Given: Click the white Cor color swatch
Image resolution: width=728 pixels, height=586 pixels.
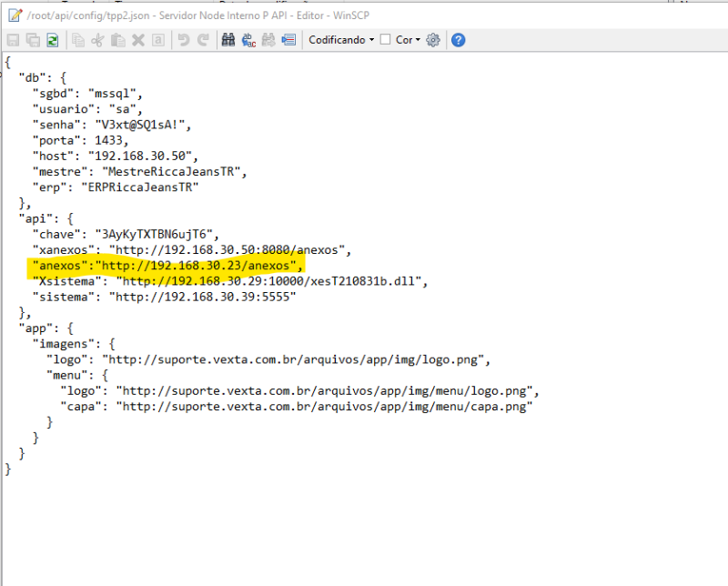Looking at the screenshot, I should [x=385, y=40].
